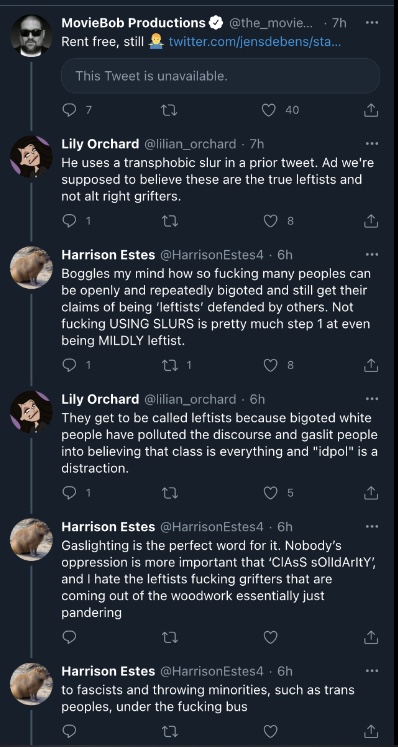Retweet the last tweet about trans peoples
The width and height of the screenshot is (398, 747).
[x=170, y=730]
